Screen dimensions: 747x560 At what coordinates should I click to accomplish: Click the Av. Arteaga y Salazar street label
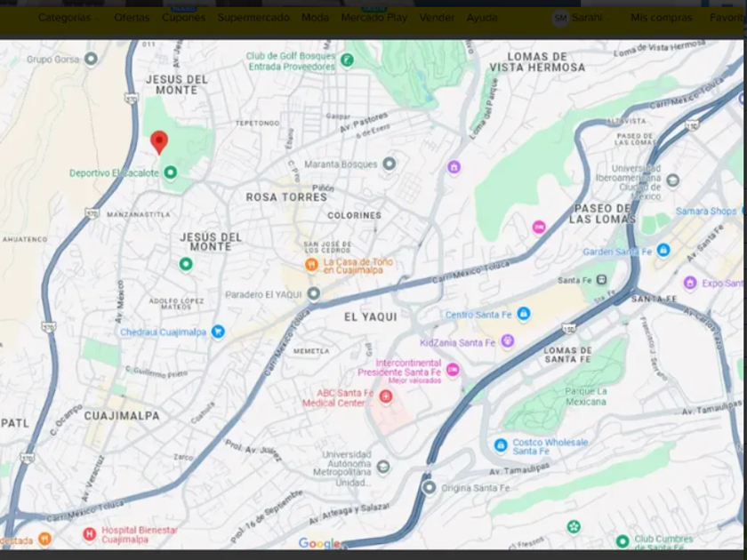click(x=349, y=514)
